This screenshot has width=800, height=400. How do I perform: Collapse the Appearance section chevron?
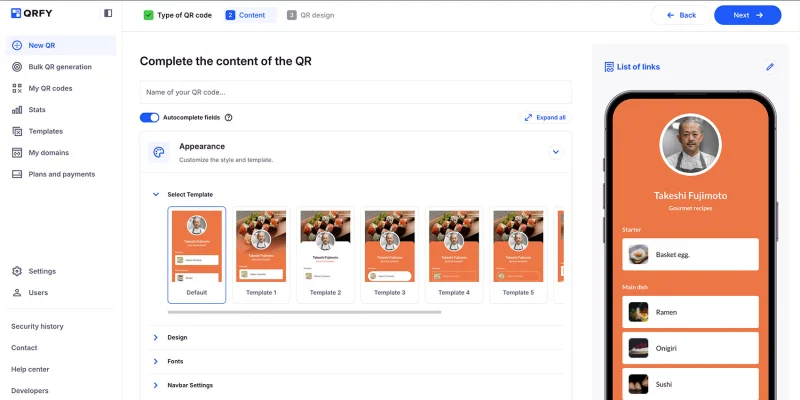tap(556, 152)
